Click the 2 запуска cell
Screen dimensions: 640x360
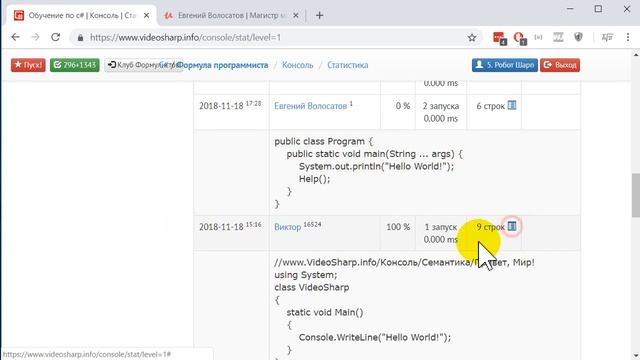pos(441,112)
